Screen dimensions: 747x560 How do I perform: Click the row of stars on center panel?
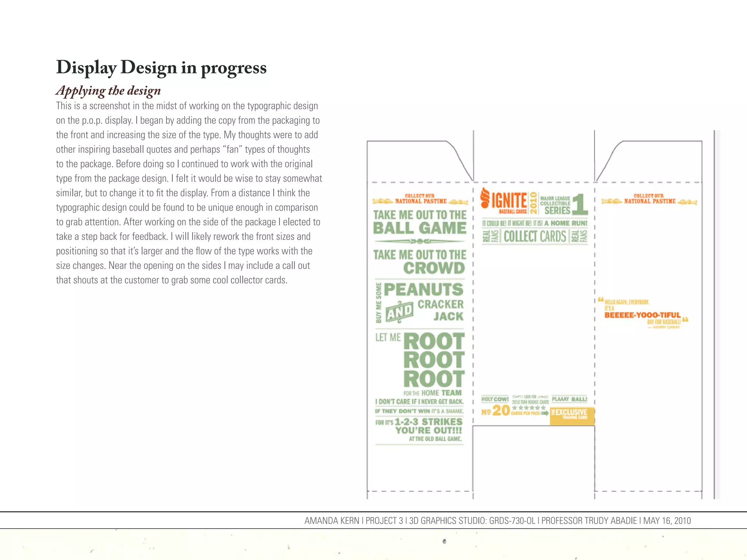(529, 408)
